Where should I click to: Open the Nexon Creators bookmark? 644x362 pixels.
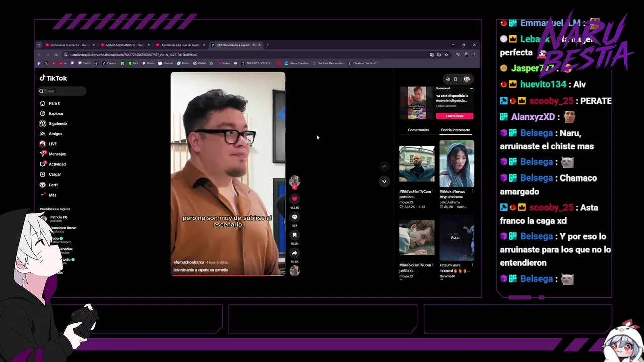[x=296, y=63]
